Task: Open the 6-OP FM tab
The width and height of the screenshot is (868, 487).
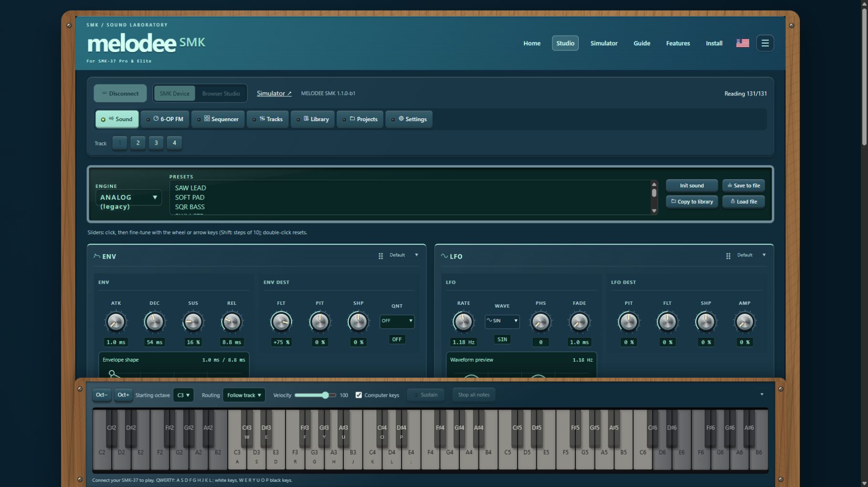Action: click(165, 119)
